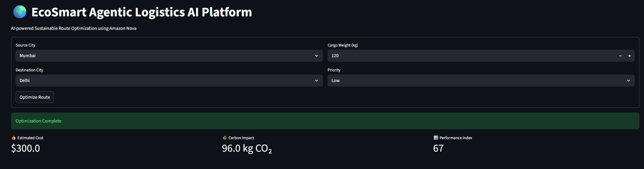Open the Destination City dropdown showing Delhi
Viewport: 644px width, 169px height.
[169, 81]
